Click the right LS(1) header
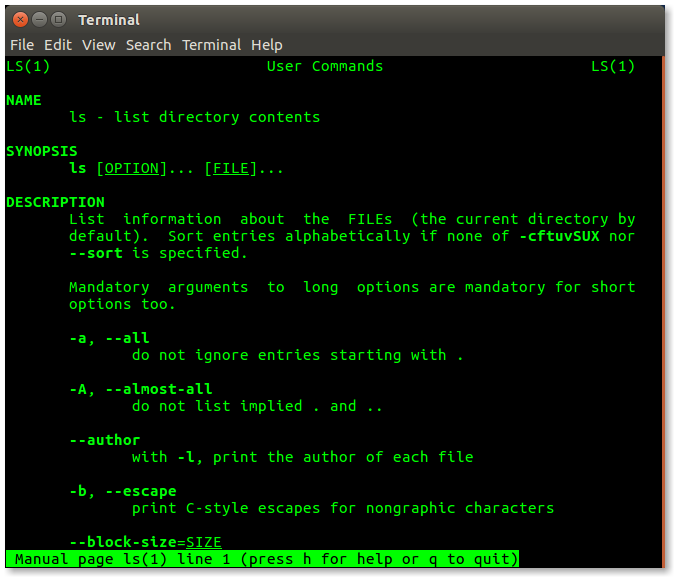 pyautogui.click(x=613, y=66)
